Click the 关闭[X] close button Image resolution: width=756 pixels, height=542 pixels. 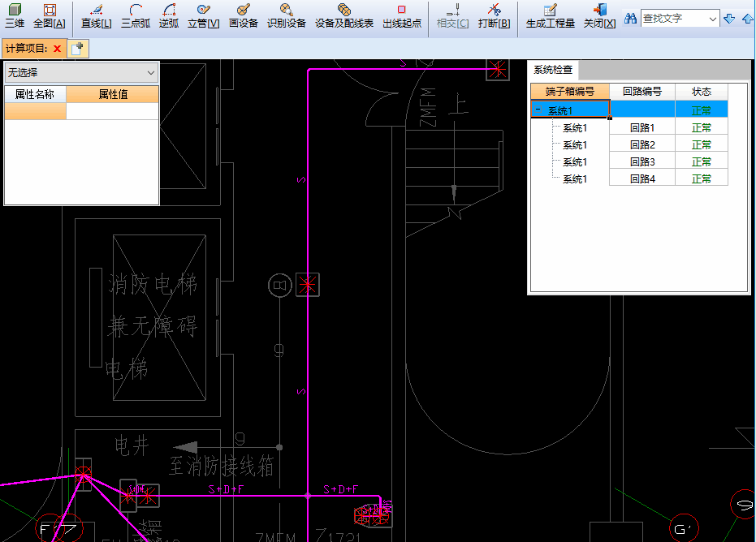pos(599,15)
